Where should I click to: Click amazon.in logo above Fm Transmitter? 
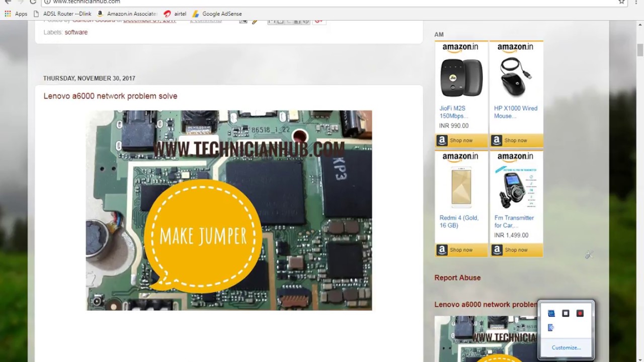[515, 157]
